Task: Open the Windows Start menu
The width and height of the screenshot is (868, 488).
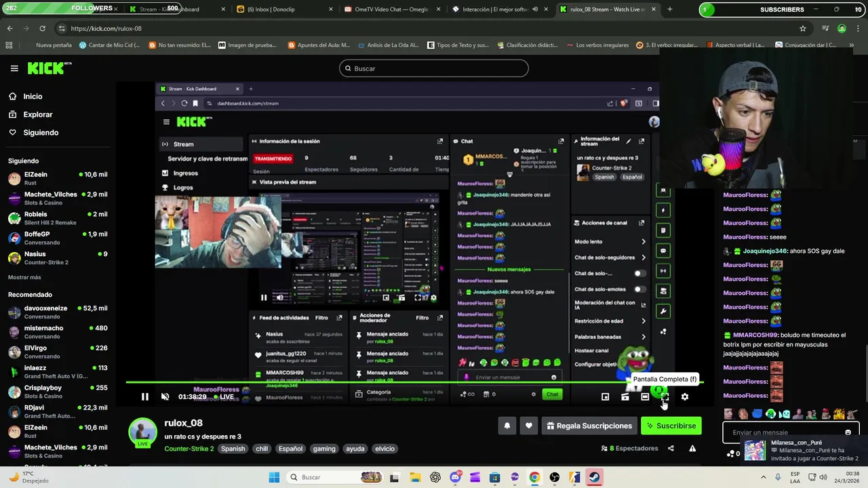Action: [x=273, y=477]
